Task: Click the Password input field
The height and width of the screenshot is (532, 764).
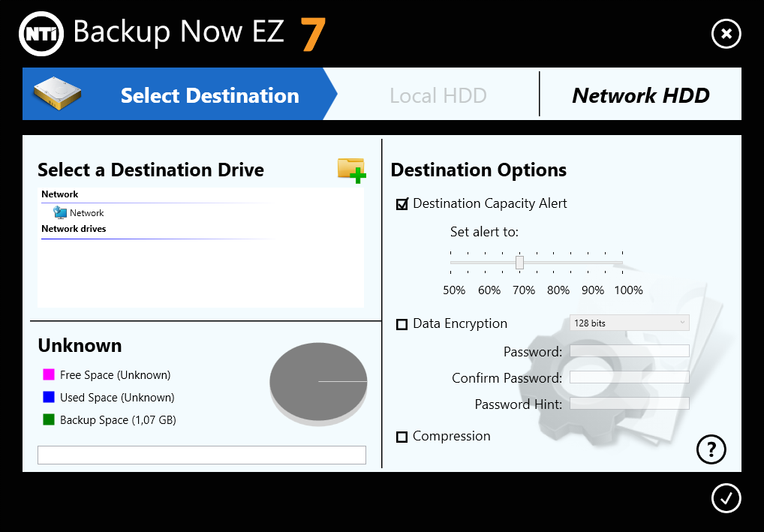Action: (629, 351)
